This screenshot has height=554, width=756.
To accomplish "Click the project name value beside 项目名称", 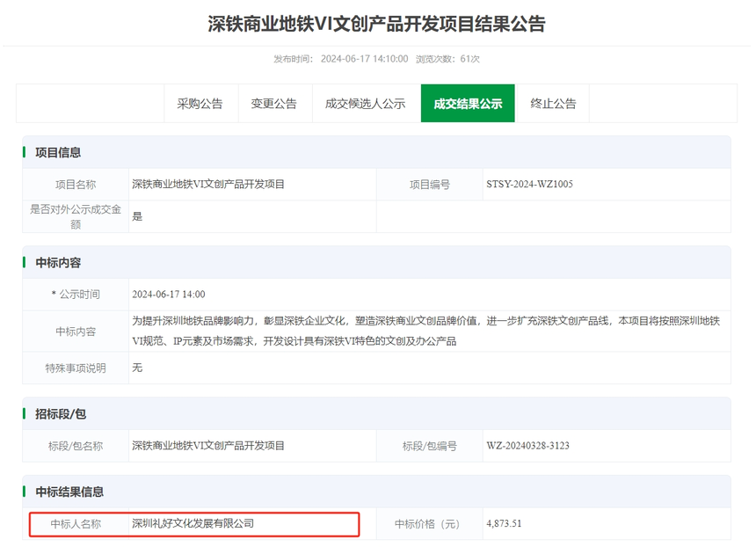I will [x=208, y=184].
